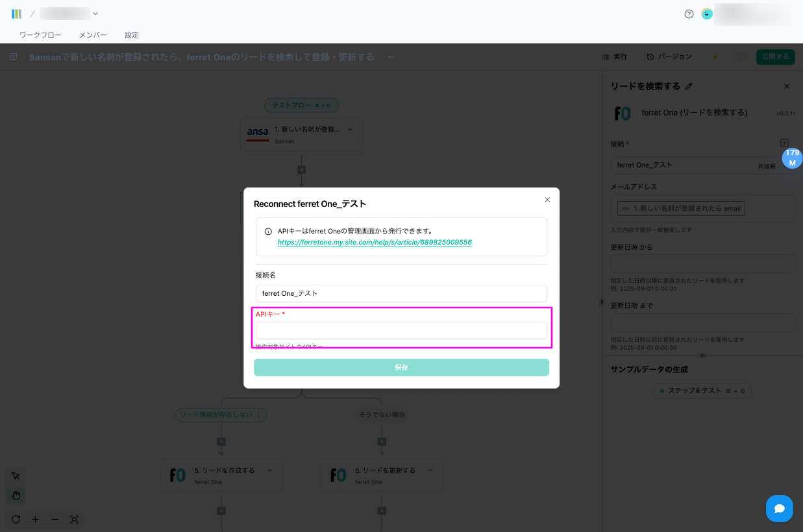Click the refresh canvas icon
Image resolution: width=803 pixels, height=532 pixels.
pyautogui.click(x=16, y=520)
